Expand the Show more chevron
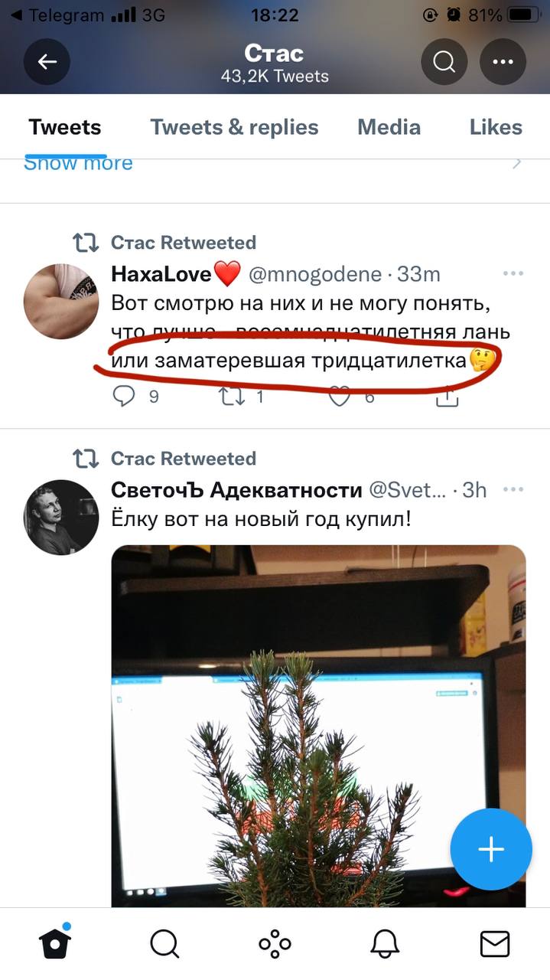 click(x=517, y=163)
